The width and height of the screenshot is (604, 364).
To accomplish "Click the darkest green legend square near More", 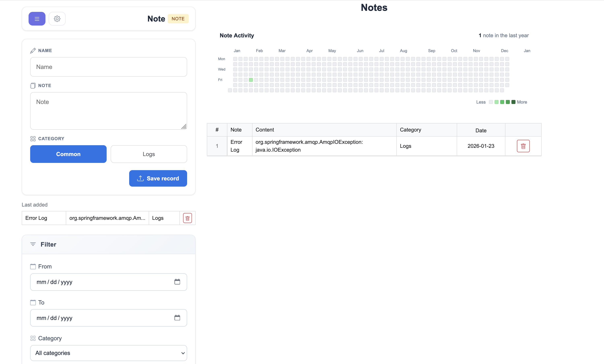I will 513,102.
